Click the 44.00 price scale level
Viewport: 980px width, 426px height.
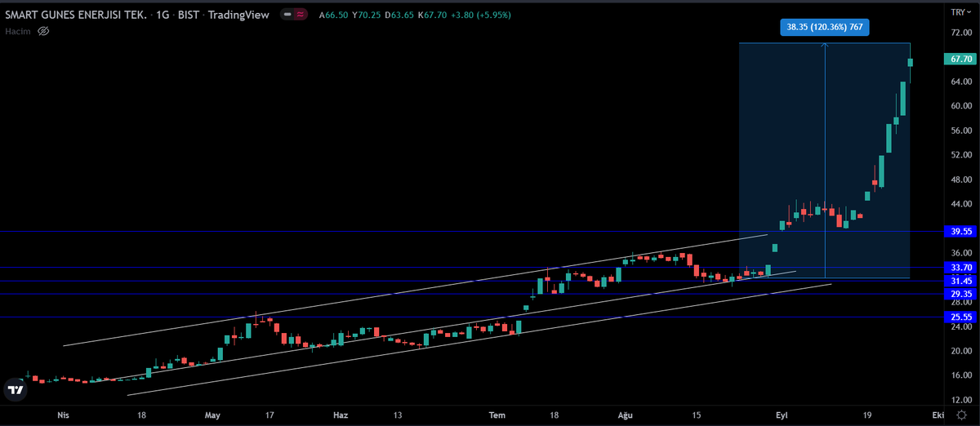960,204
